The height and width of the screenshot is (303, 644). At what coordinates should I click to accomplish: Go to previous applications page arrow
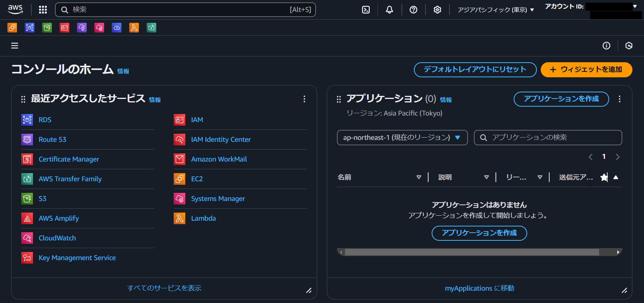pos(591,157)
